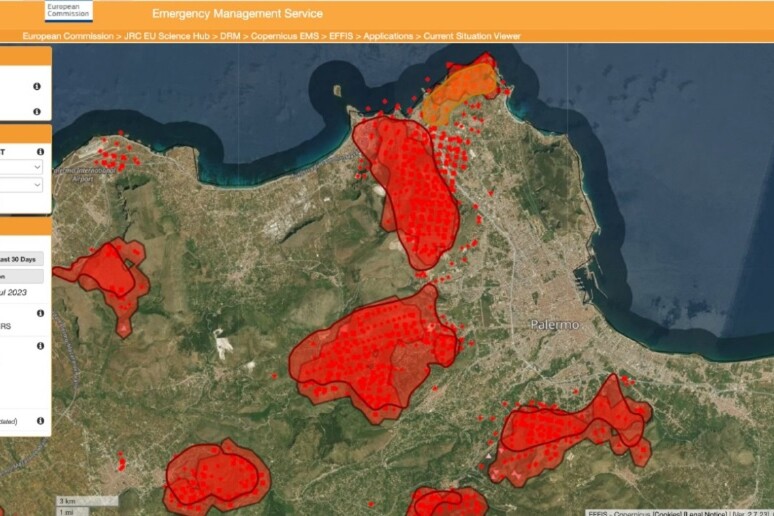The image size is (774, 516).
Task: Click the info icon beside the RS label
Action: click(x=40, y=313)
